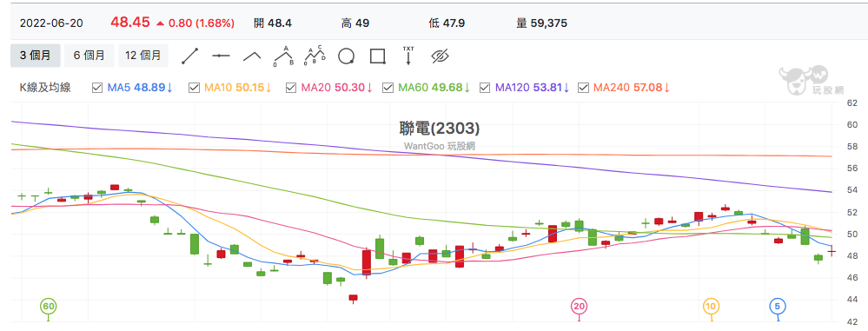Click the price 48.45
Screen dimensions: 868x331
pyautogui.click(x=130, y=22)
